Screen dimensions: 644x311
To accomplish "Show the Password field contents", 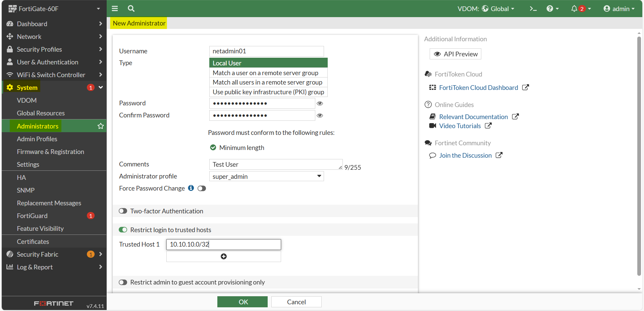I will (x=320, y=103).
